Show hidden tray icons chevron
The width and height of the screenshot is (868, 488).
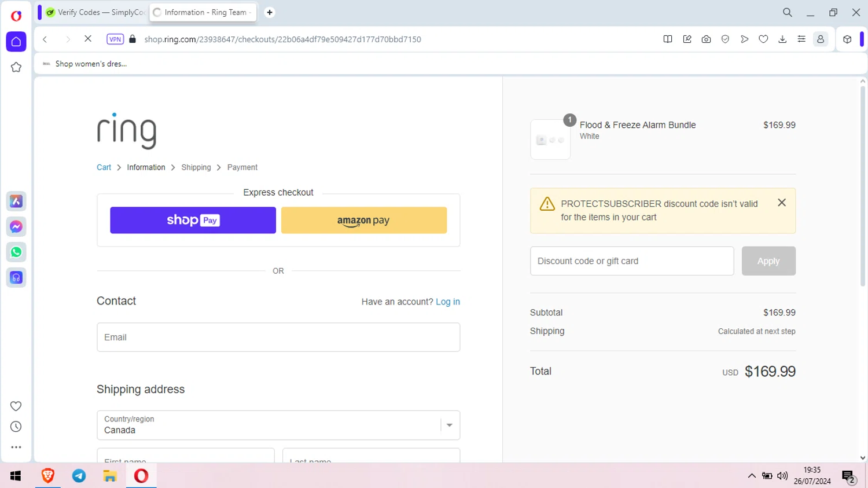pyautogui.click(x=752, y=476)
